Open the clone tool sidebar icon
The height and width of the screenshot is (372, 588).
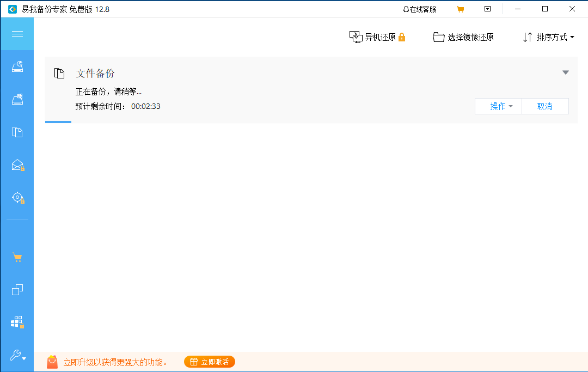17,290
